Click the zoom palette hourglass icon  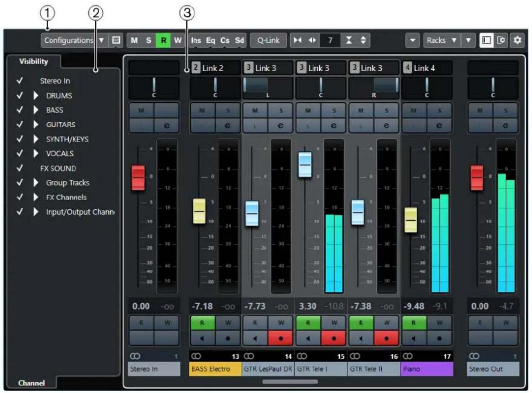point(349,41)
